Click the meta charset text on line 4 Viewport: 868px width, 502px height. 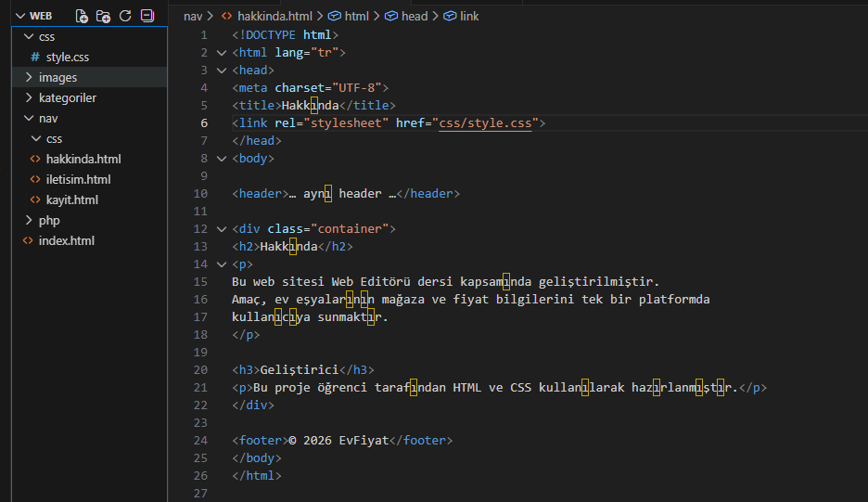pos(310,88)
